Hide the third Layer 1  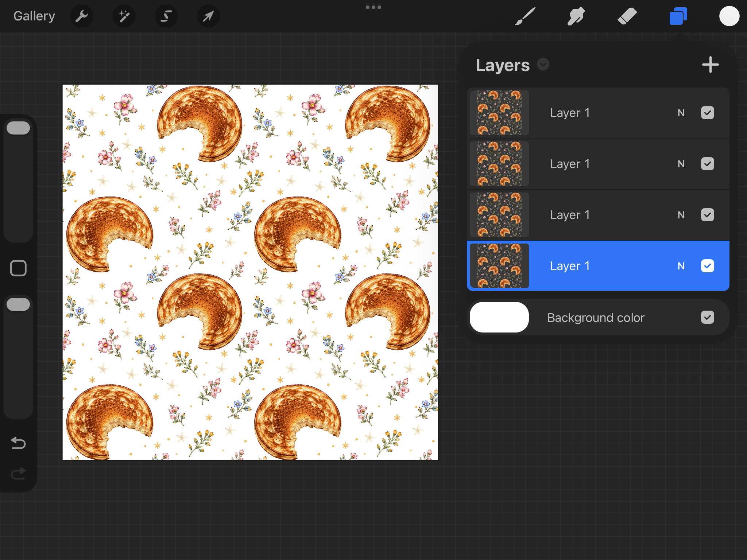[x=707, y=215]
